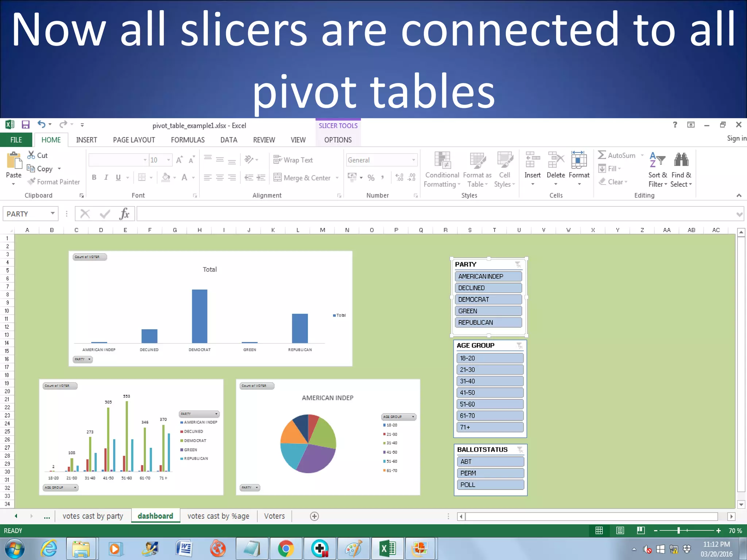
Task: Clear the PARTY slicer filter icon
Action: [518, 264]
